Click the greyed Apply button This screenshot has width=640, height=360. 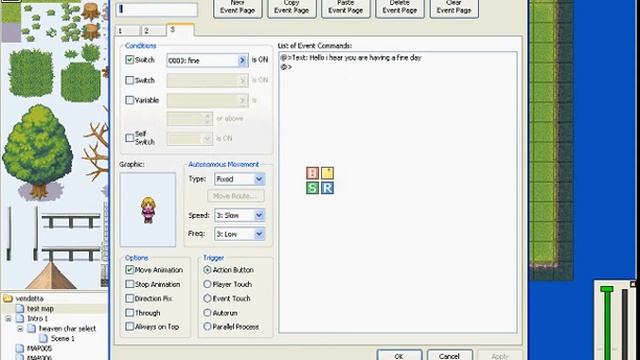coord(500,355)
